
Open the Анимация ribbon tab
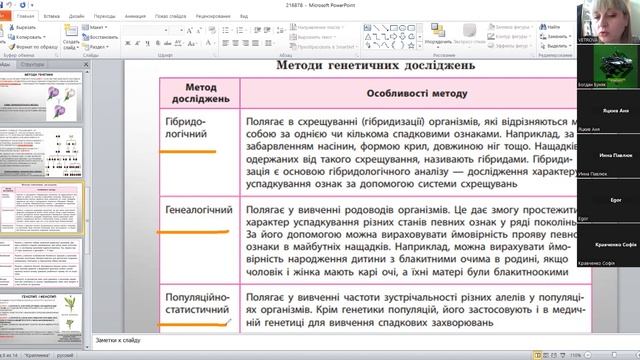[135, 16]
